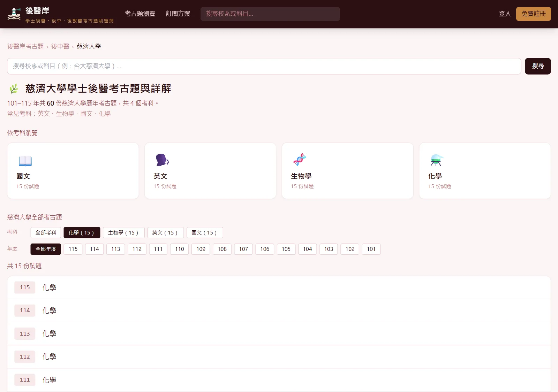This screenshot has height=392, width=558.
Task: Filter by year 112 chip
Action: point(137,249)
